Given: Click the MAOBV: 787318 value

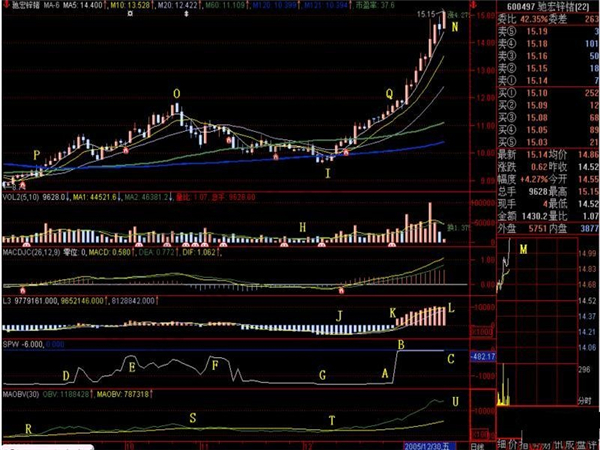Looking at the screenshot, I should point(123,394).
